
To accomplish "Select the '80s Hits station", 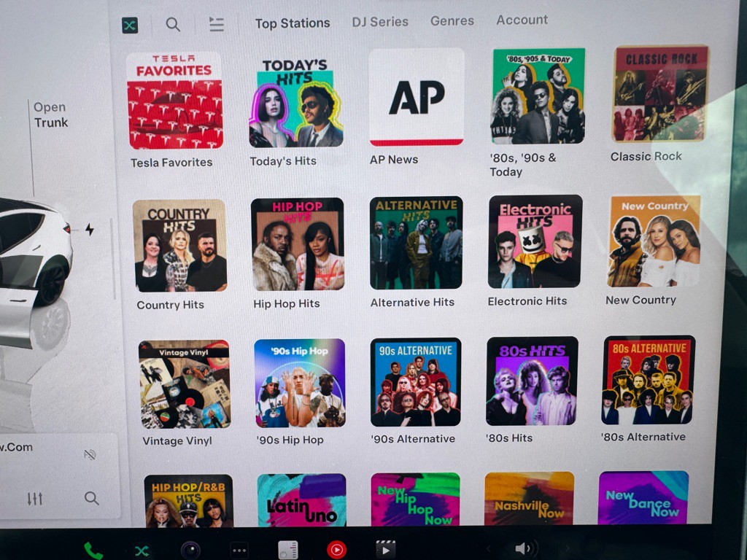I will coord(532,381).
